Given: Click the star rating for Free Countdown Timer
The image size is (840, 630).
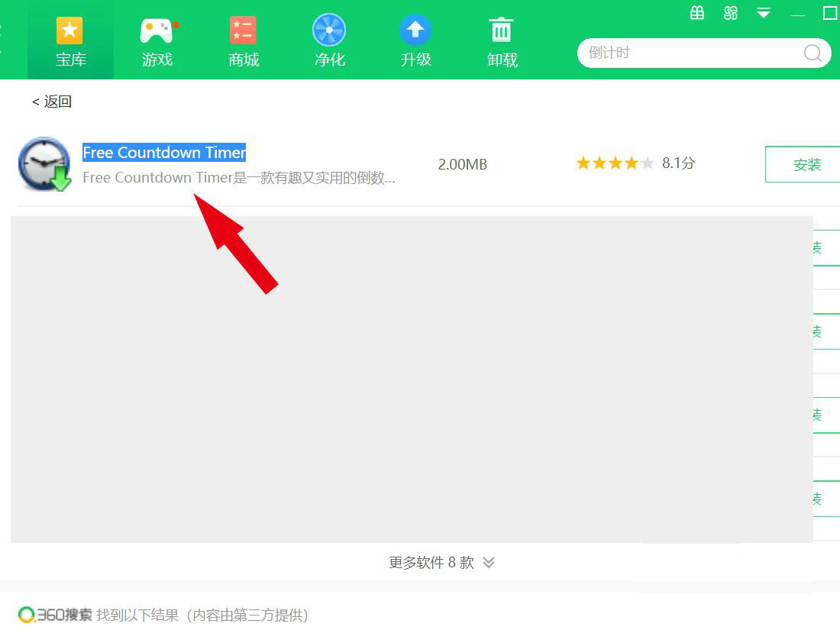Looking at the screenshot, I should (615, 163).
